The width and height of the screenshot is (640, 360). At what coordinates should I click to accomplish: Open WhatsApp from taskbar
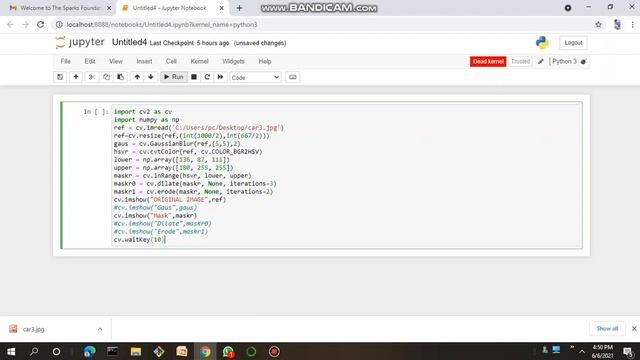[228, 351]
